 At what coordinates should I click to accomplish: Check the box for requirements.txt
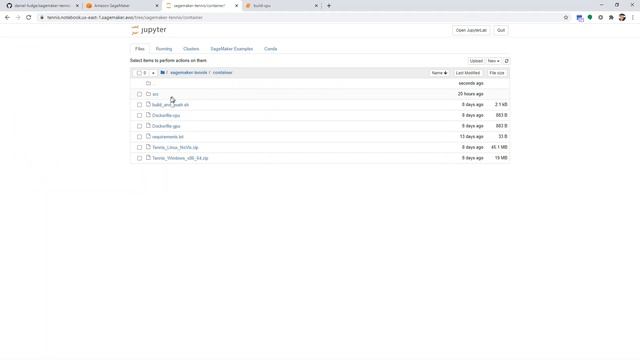[x=140, y=137]
